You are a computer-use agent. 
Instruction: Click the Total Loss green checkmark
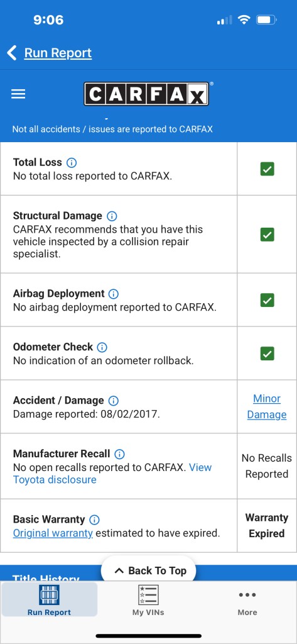point(267,169)
